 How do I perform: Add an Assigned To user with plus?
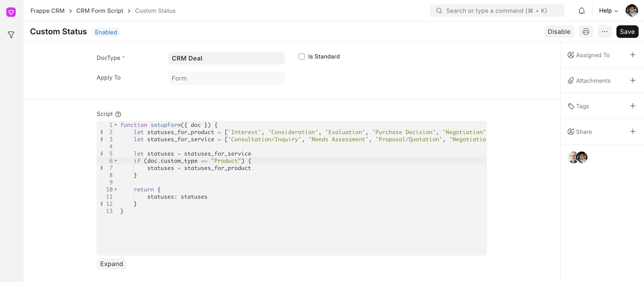(x=633, y=55)
